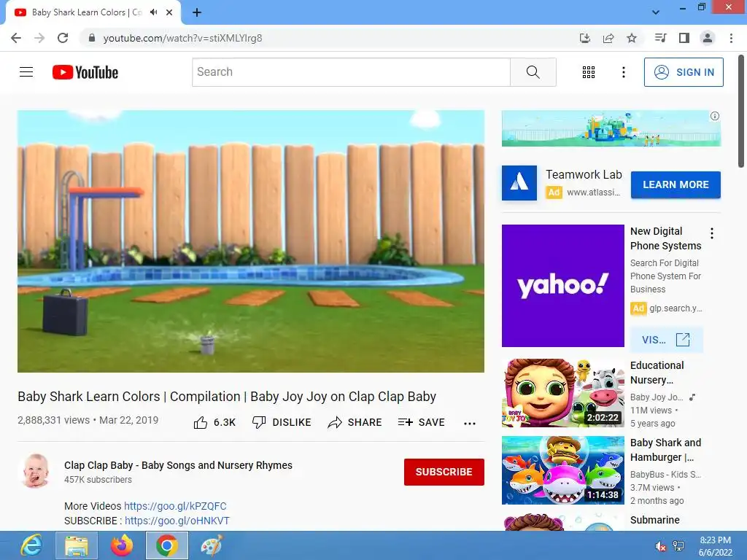Screen dimensions: 747x560
Task: Launch Internet Explorer from taskbar
Action: pyautogui.click(x=31, y=545)
